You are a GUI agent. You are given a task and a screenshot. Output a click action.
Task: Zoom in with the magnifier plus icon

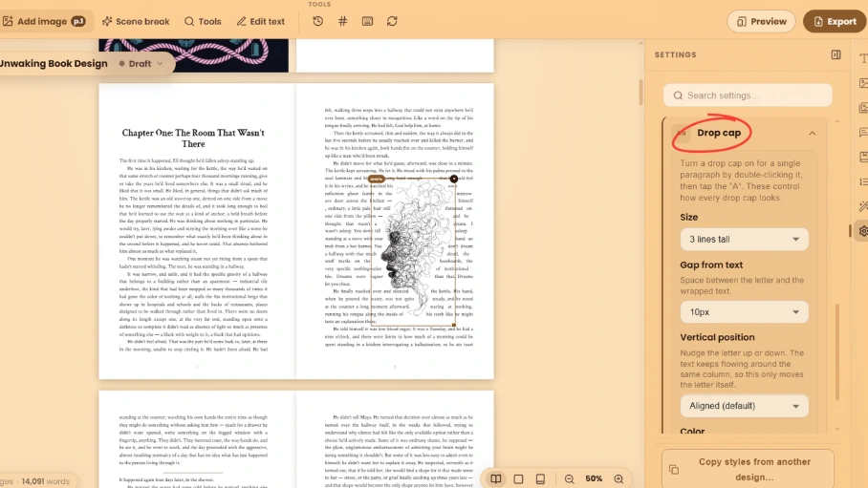(x=618, y=479)
